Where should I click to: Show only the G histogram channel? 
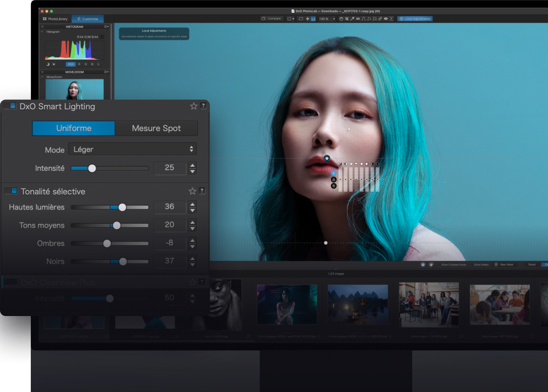pos(86,64)
